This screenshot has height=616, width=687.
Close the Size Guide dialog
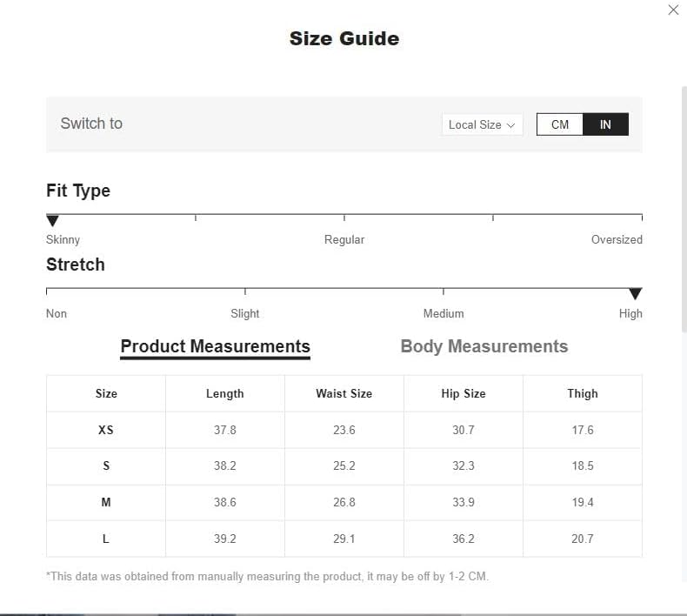pyautogui.click(x=673, y=10)
